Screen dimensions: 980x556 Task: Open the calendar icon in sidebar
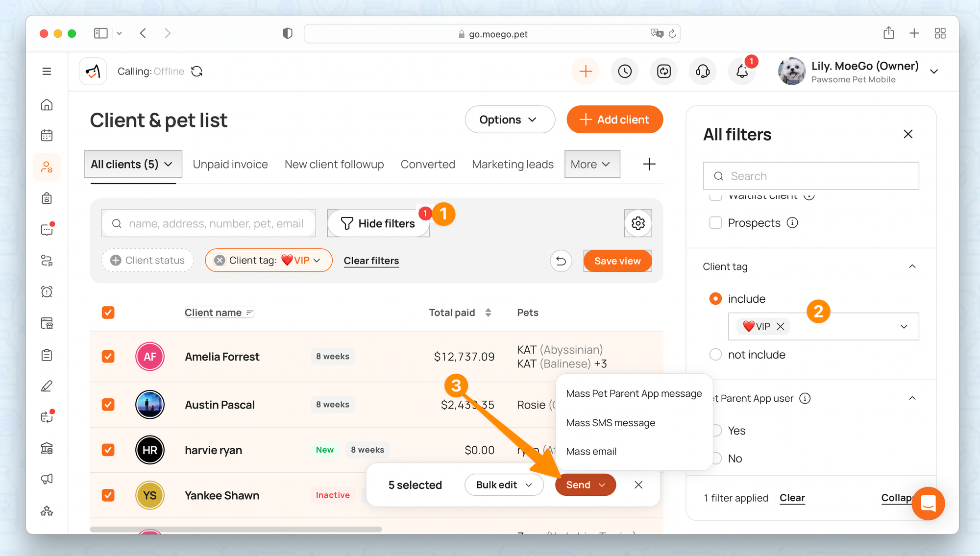pos(47,135)
